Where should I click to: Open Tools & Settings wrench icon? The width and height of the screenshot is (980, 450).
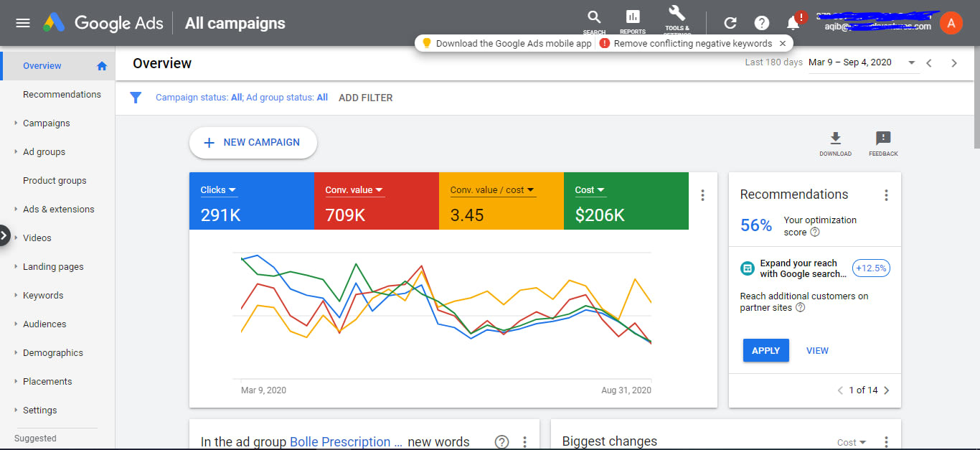(677, 16)
